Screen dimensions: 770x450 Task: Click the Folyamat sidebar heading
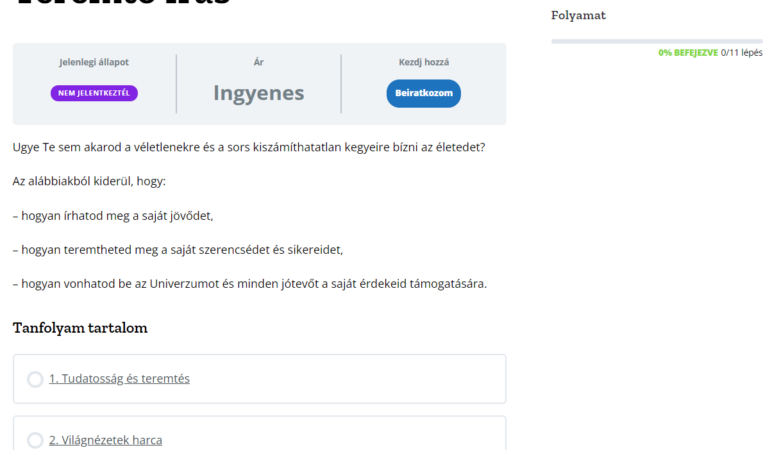(578, 15)
